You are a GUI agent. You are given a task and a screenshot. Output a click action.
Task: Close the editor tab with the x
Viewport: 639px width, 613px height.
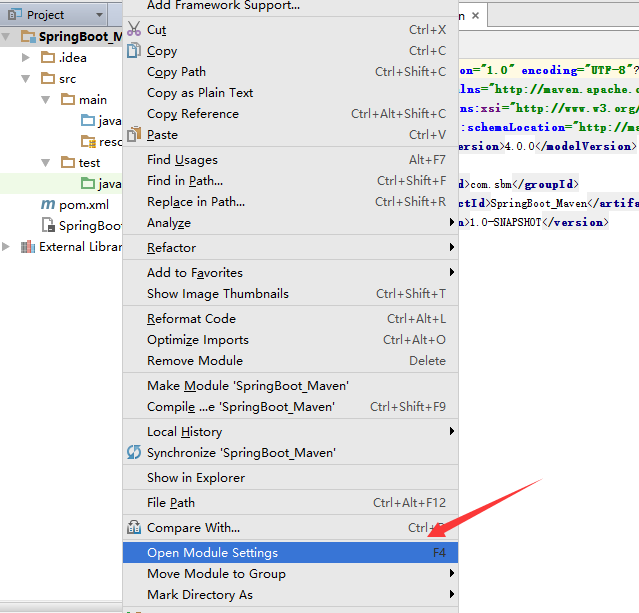click(475, 15)
